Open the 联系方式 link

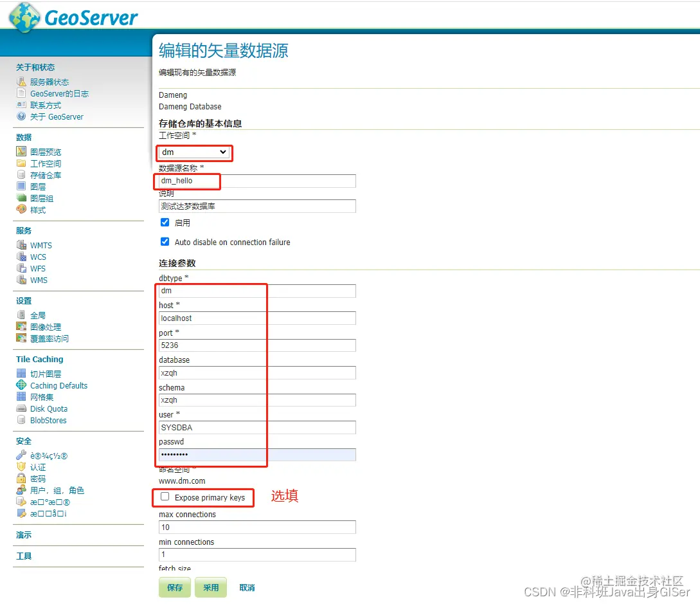pos(46,105)
